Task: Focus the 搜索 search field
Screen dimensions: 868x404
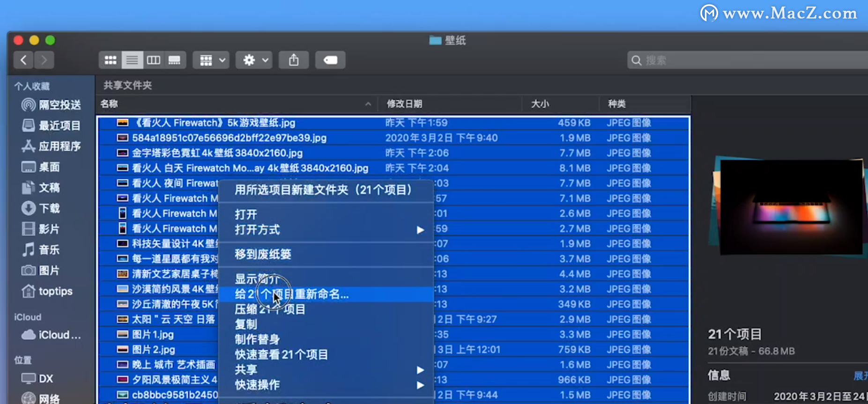Action: coord(748,60)
